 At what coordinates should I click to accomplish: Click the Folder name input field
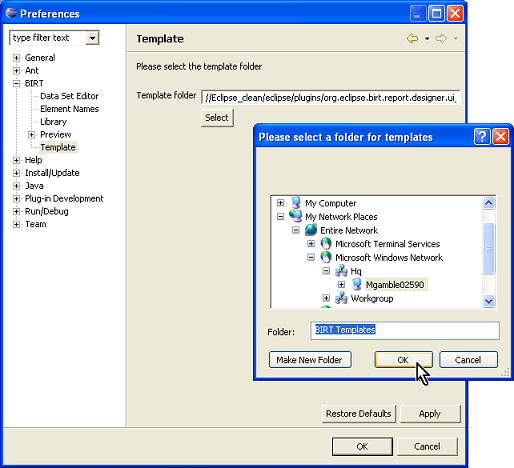point(405,330)
